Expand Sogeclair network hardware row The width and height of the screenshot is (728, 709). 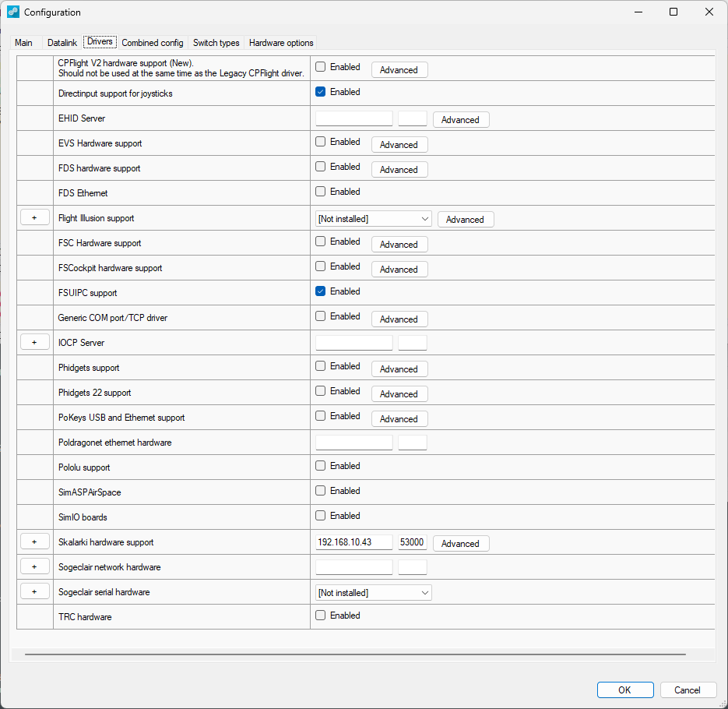click(x=35, y=567)
